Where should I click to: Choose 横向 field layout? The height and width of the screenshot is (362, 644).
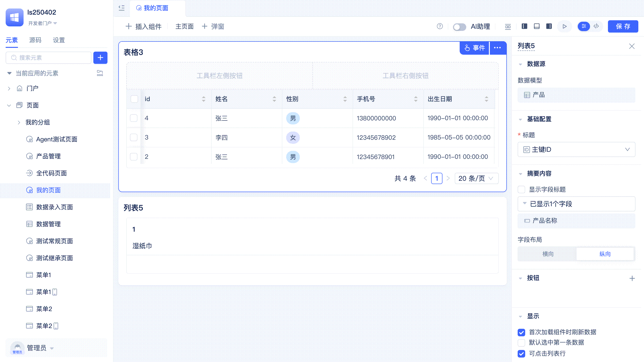coord(548,254)
